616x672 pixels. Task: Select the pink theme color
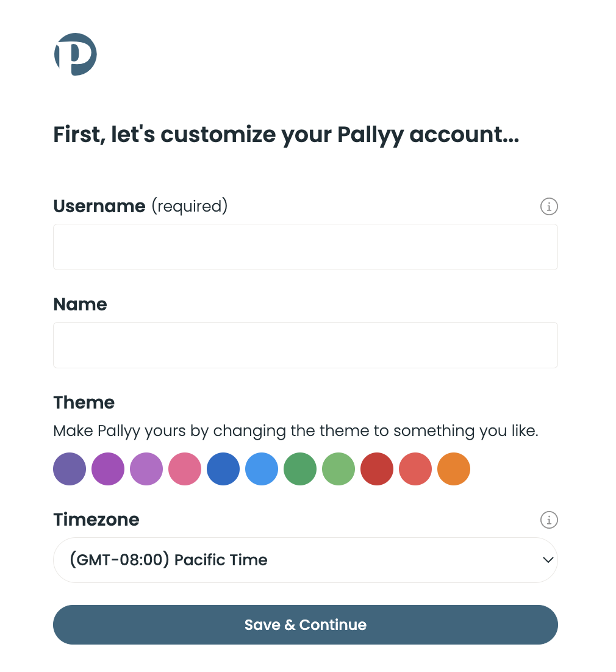(185, 469)
